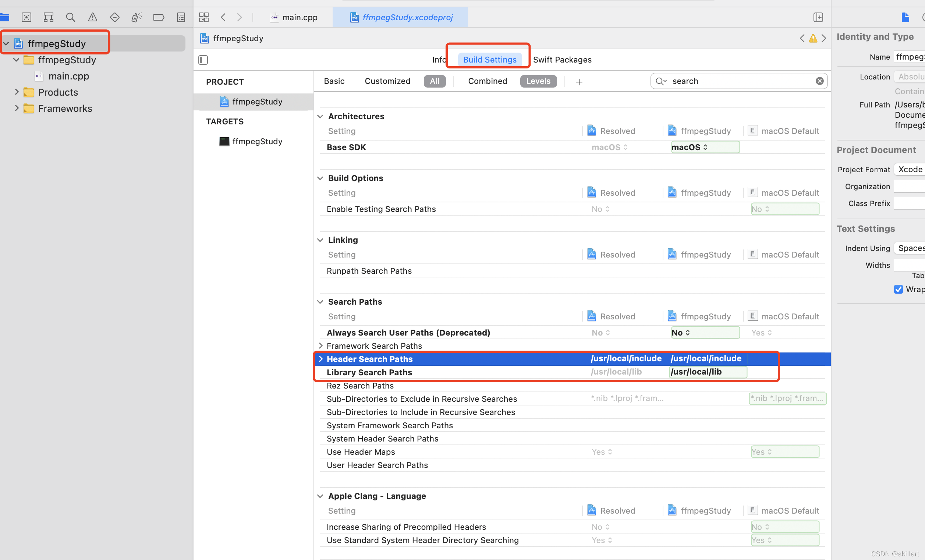Screen dimensions: 925x560
Task: Select the Customized filter button
Action: [x=387, y=81]
